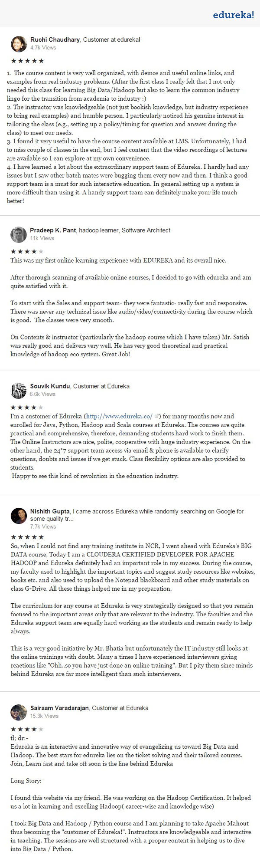Click Souvik Kundu's star rating
Image resolution: width=260 pixels, height=868 pixels.
27,407
